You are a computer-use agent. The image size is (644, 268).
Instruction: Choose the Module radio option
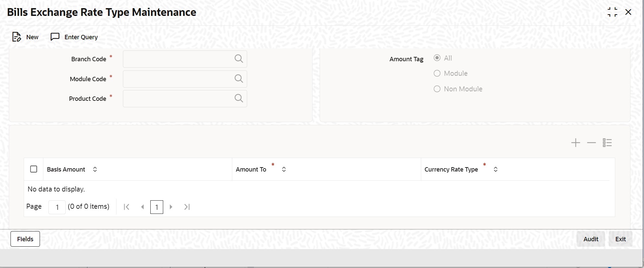[x=437, y=73]
